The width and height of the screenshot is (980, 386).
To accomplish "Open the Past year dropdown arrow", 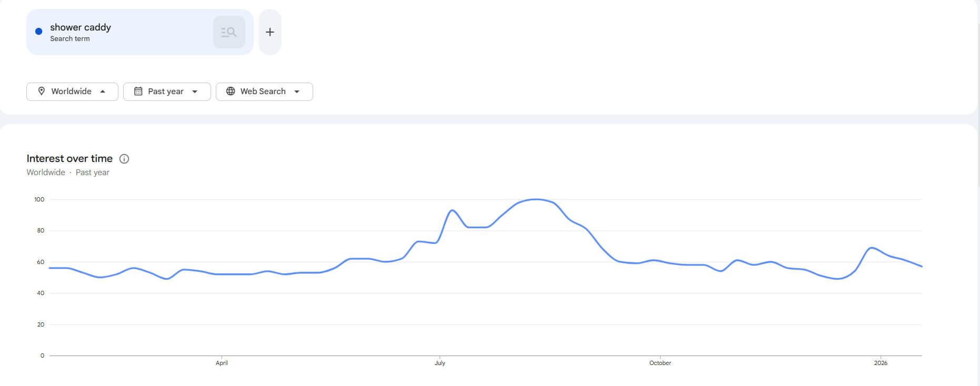I will (x=195, y=92).
